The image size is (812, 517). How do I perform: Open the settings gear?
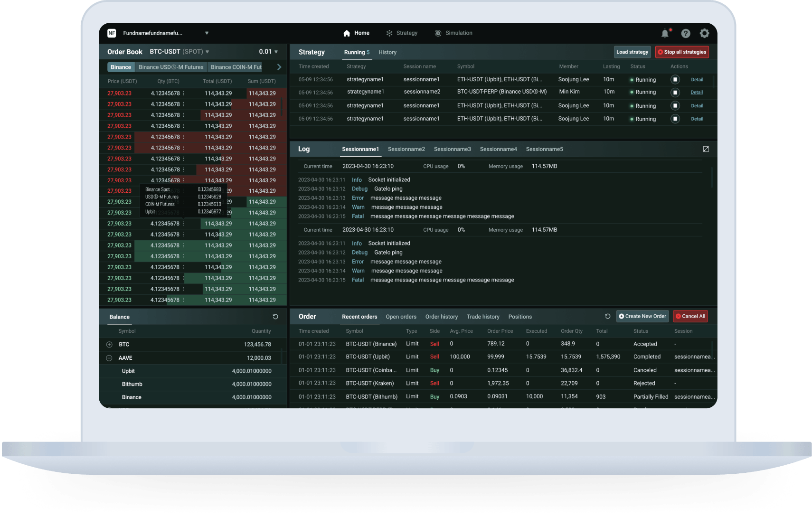click(x=704, y=33)
